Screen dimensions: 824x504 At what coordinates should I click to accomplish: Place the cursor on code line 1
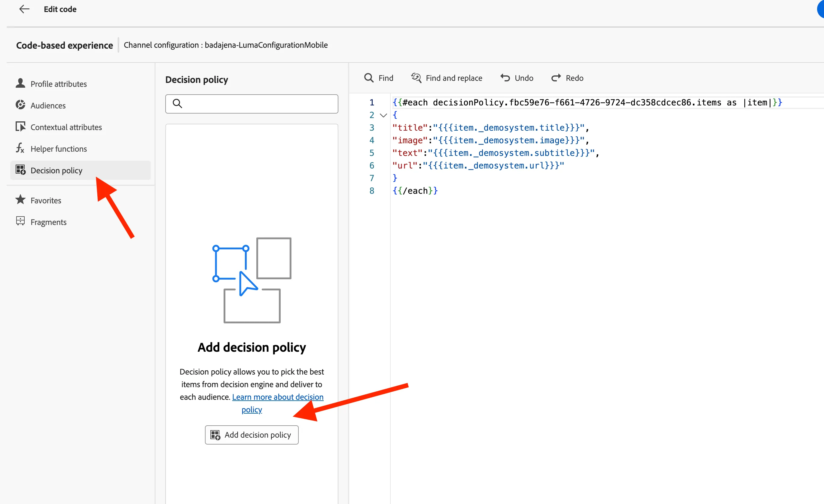(x=587, y=103)
